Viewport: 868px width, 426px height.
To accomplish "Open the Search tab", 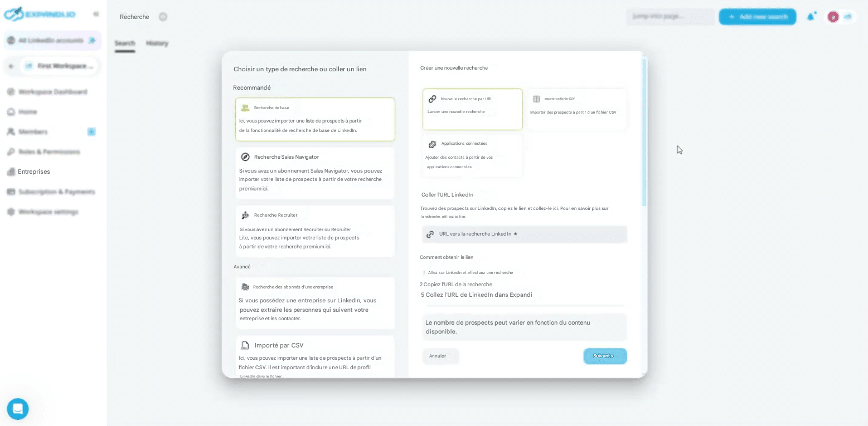I will [125, 43].
